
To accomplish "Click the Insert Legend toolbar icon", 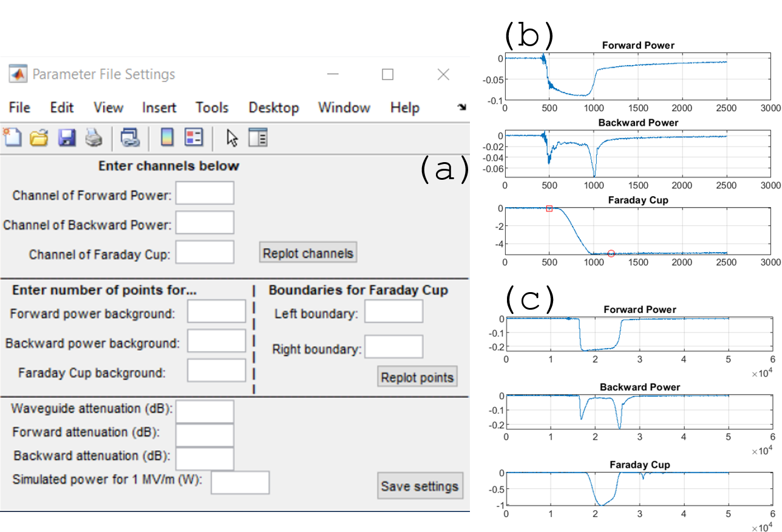I will click(194, 138).
